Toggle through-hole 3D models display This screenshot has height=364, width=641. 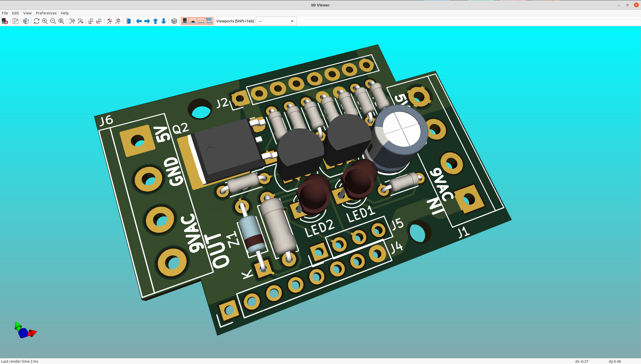tap(185, 21)
